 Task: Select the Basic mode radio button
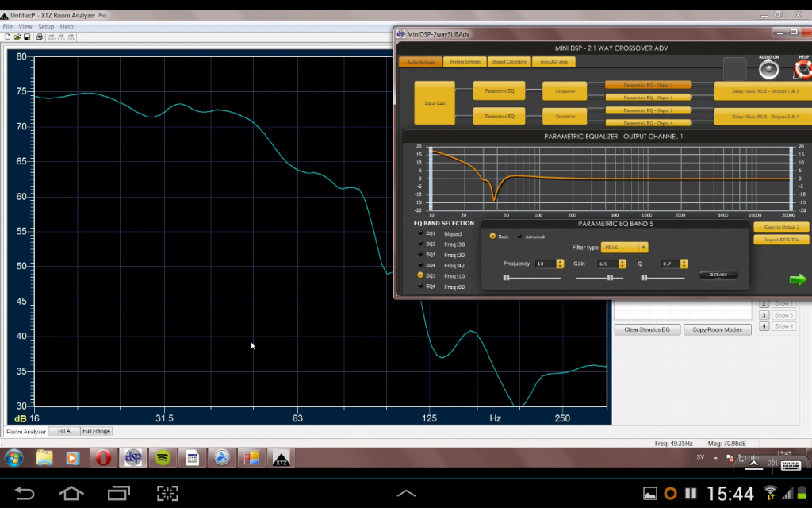tap(492, 236)
